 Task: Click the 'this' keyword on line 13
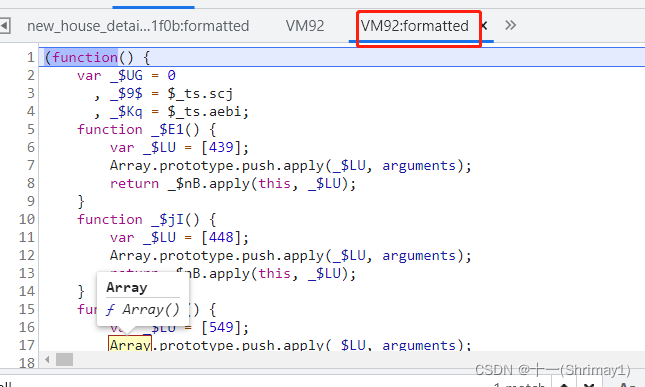point(275,273)
